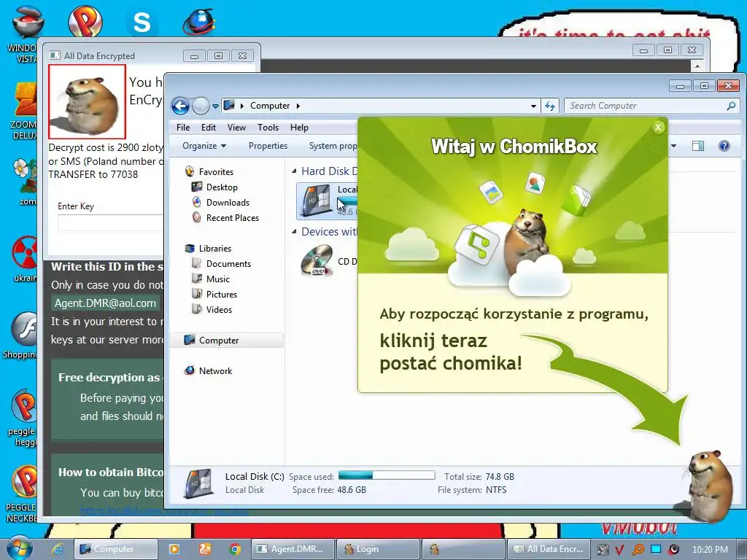Click the hamster picture in All Data Encrypted window
Screen dimensions: 747x560
[x=88, y=102]
